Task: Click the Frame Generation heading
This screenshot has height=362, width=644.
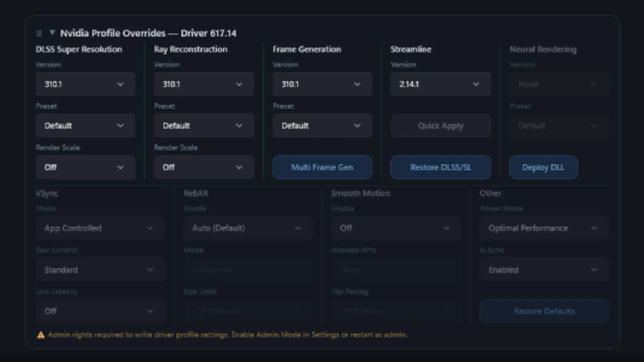Action: [x=307, y=49]
